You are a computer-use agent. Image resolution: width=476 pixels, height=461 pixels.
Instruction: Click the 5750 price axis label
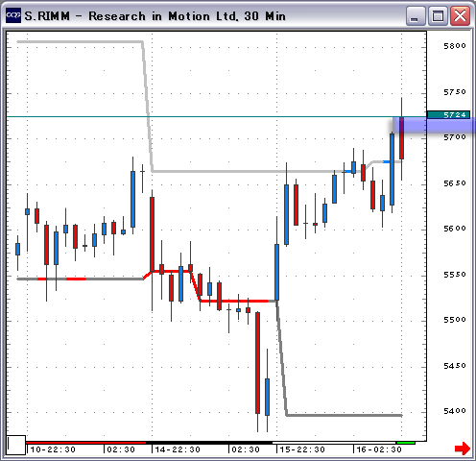pyautogui.click(x=455, y=92)
